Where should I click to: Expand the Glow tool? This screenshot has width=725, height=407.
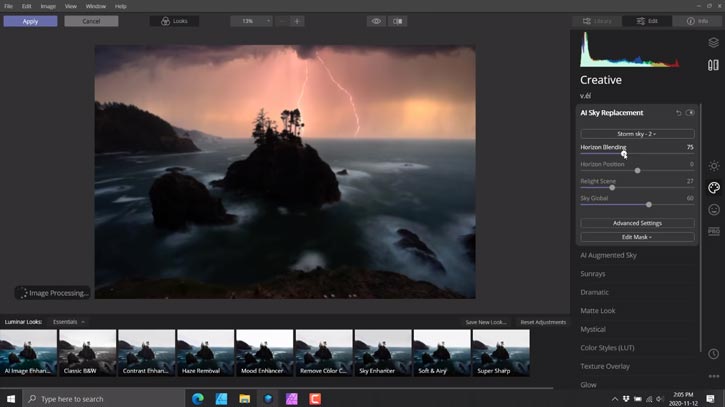588,385
